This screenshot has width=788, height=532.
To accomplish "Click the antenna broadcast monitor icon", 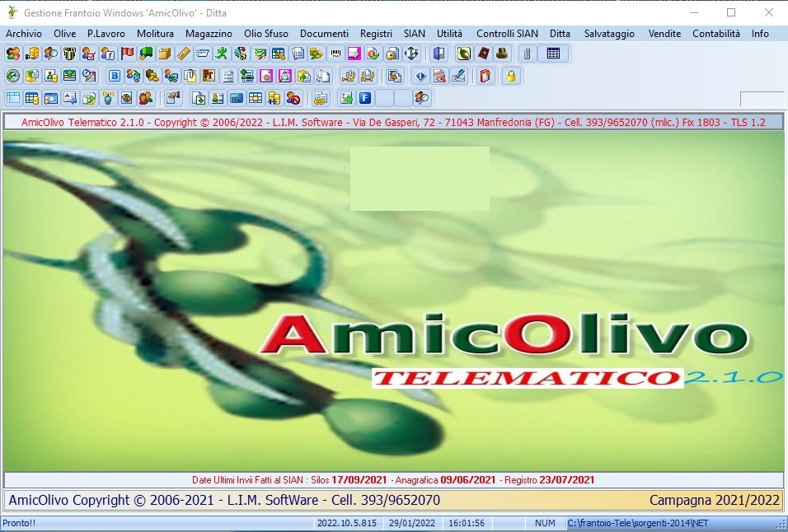I will pyautogui.click(x=108, y=98).
